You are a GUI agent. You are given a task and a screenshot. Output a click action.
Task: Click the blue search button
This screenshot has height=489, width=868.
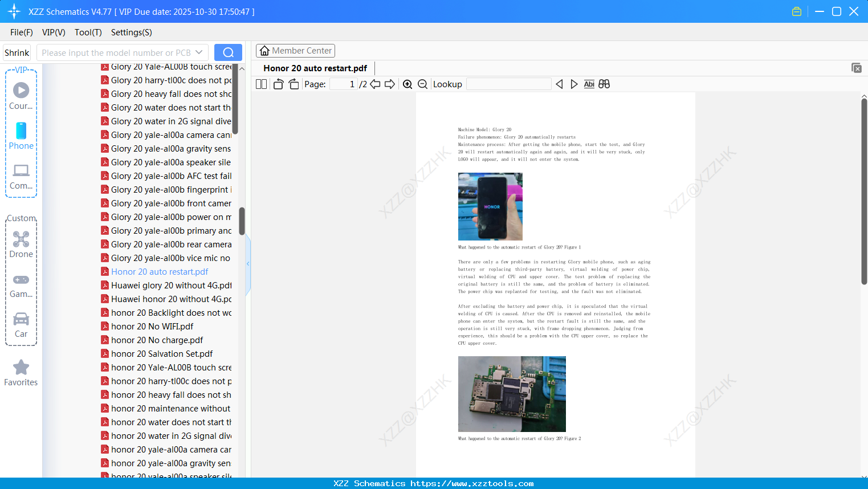point(228,52)
